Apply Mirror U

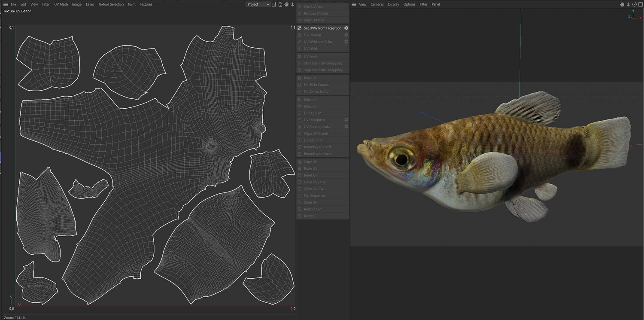pos(322,99)
